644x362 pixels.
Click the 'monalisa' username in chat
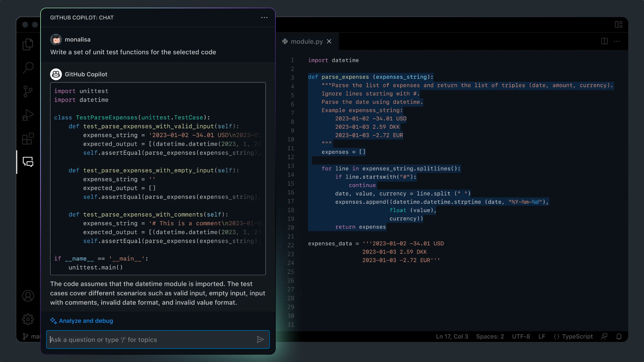click(77, 40)
